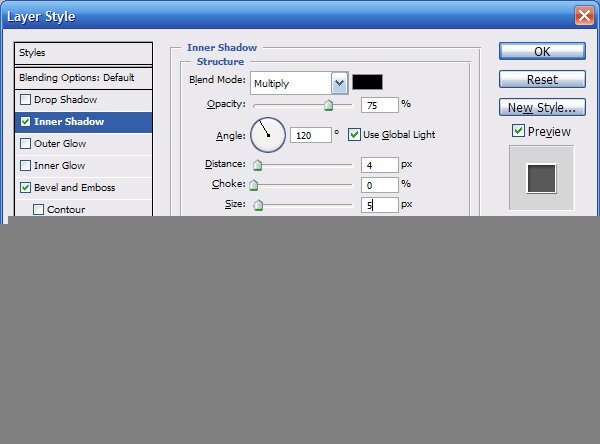Select the Outer Glow style label
Image resolution: width=600 pixels, height=444 pixels.
point(60,144)
